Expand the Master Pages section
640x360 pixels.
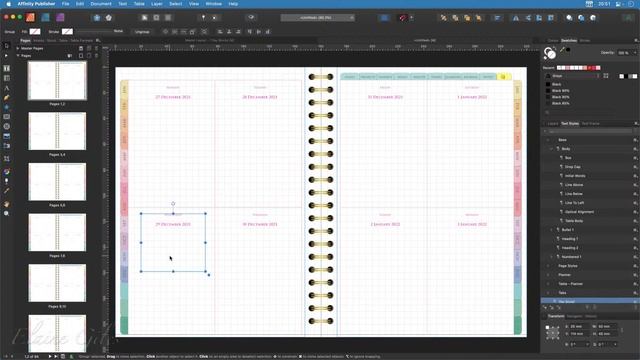click(18, 48)
